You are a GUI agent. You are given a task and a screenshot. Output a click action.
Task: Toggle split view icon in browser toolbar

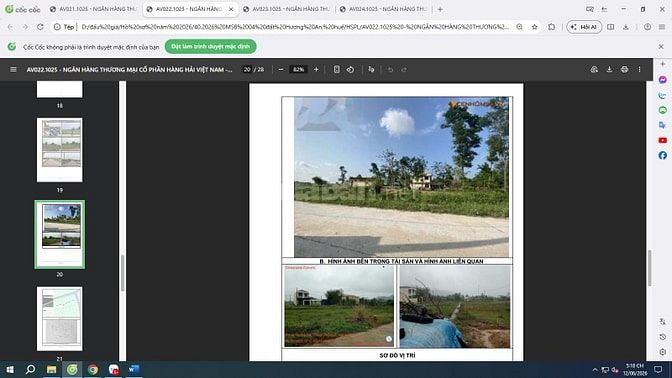[610, 27]
